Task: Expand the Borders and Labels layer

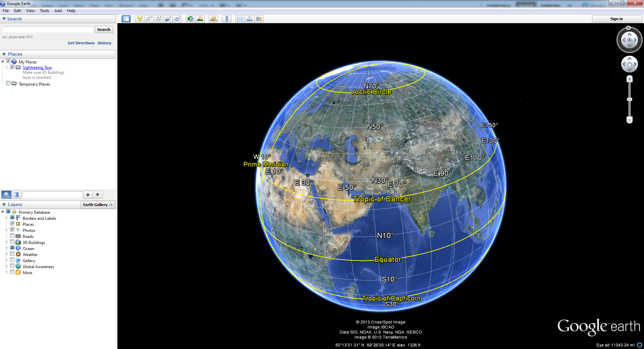Action: pyautogui.click(x=6, y=218)
